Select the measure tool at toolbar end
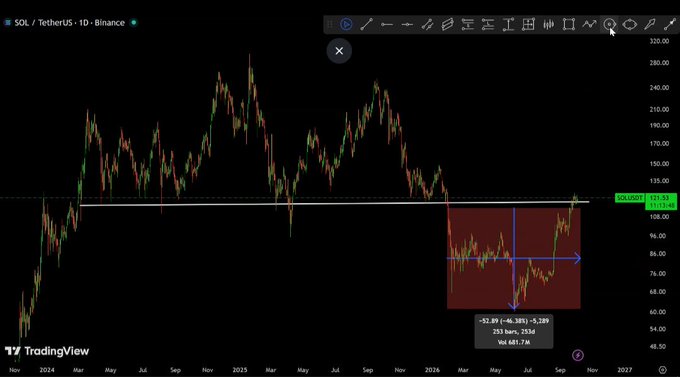The height and width of the screenshot is (377, 680). coord(670,25)
